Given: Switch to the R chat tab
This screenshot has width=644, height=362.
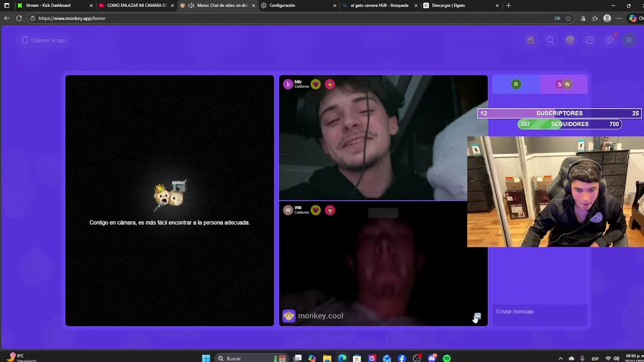Looking at the screenshot, I should pos(516,84).
